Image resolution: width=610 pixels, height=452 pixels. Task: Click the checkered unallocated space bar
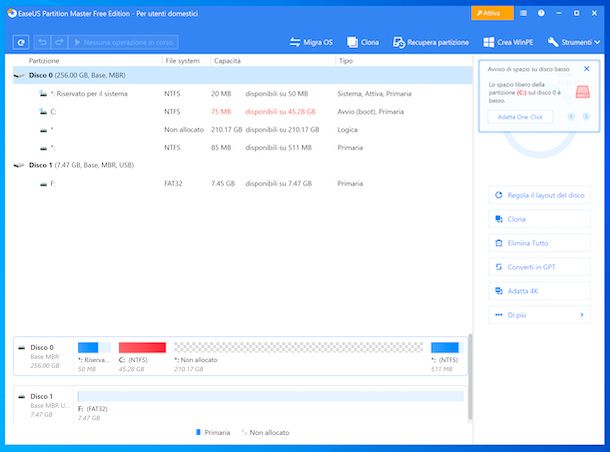[x=298, y=347]
